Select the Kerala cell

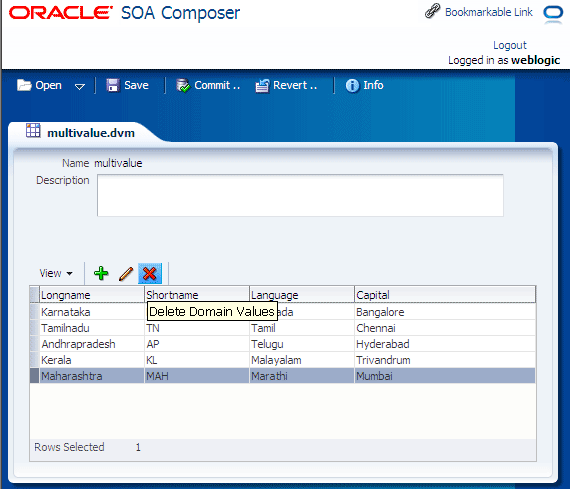[x=92, y=360]
